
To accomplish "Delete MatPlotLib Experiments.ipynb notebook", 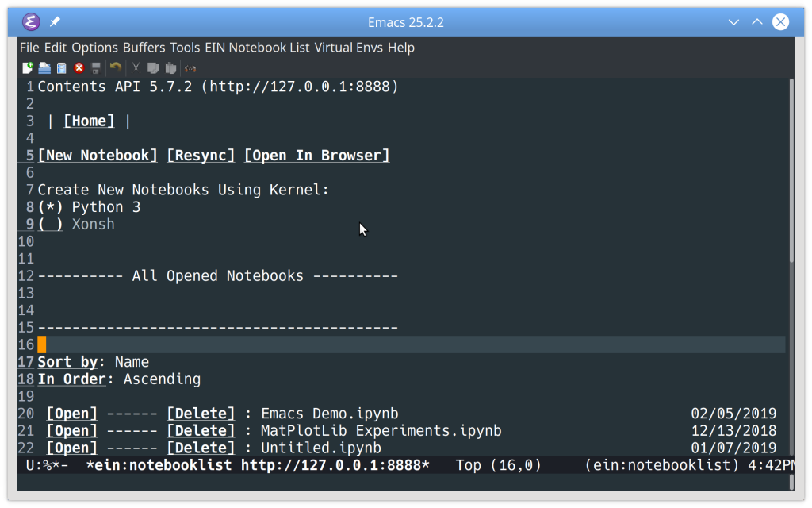I will pyautogui.click(x=201, y=430).
